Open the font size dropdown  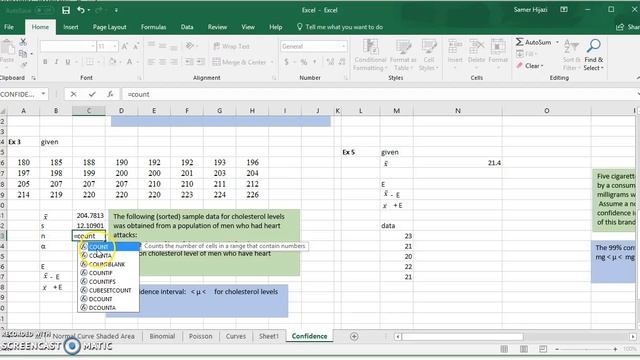[115, 47]
